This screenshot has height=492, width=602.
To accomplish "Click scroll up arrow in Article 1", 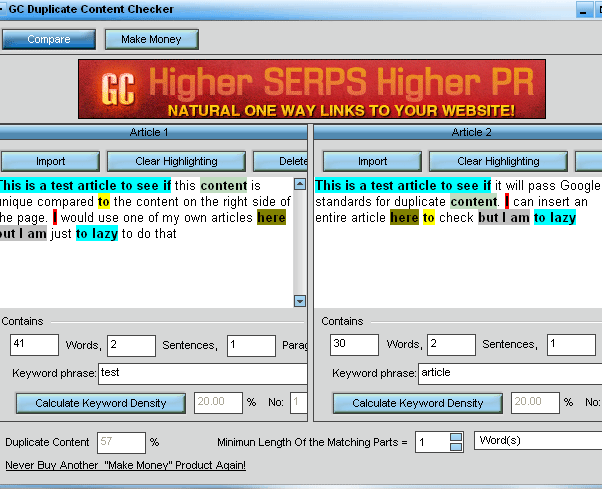I will point(300,184).
